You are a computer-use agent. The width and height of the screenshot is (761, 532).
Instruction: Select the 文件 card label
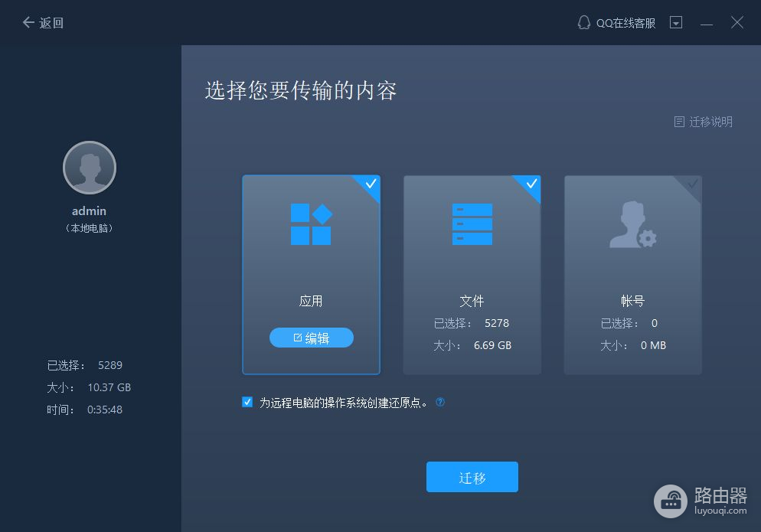pos(472,301)
